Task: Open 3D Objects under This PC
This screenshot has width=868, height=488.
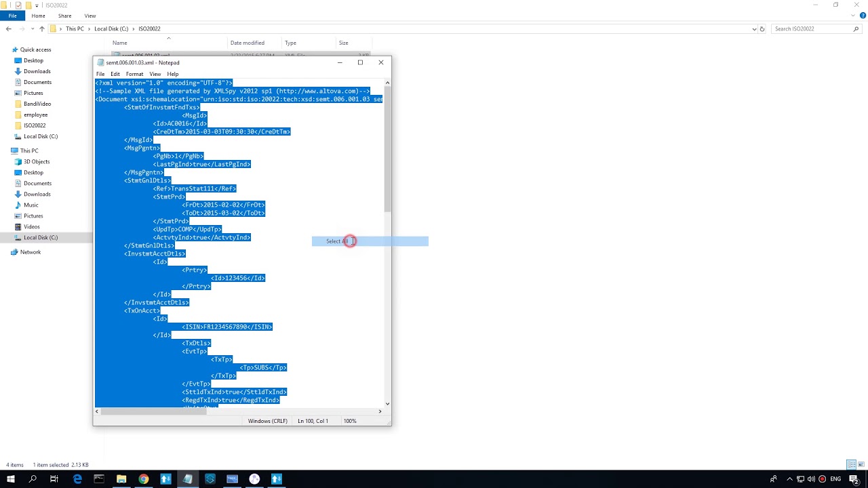Action: tap(37, 161)
